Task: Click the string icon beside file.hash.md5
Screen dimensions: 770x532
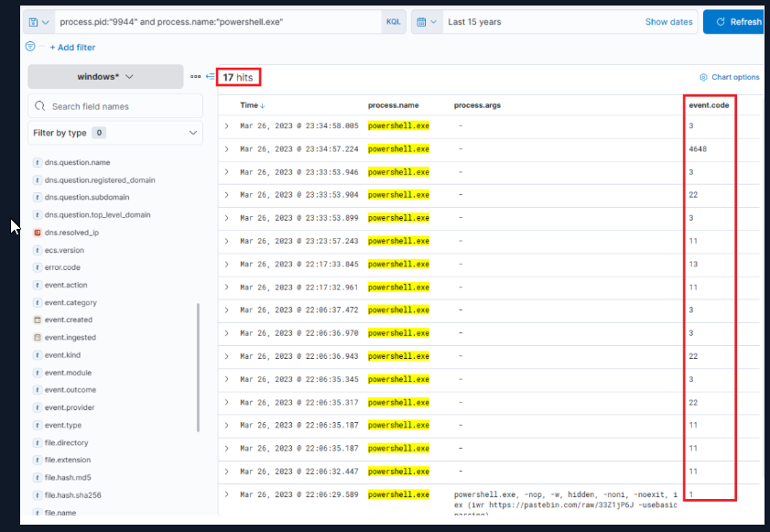Action: (x=37, y=477)
